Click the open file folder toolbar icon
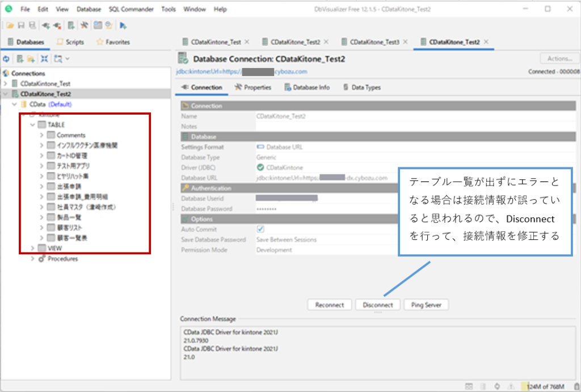Viewport: 581px width, 392px height. pos(10,26)
